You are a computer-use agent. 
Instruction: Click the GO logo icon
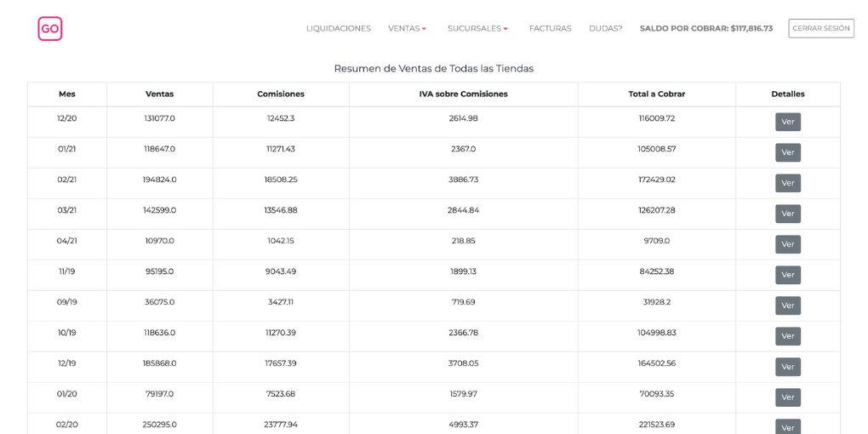50,29
